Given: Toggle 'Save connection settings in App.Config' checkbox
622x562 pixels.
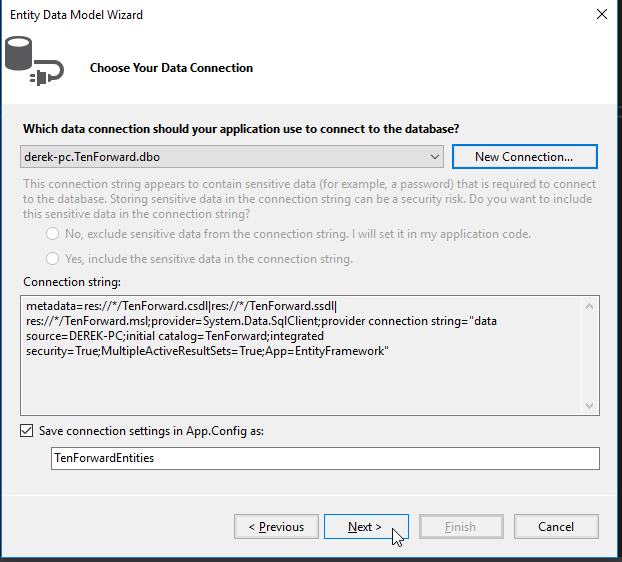Looking at the screenshot, I should [x=27, y=431].
